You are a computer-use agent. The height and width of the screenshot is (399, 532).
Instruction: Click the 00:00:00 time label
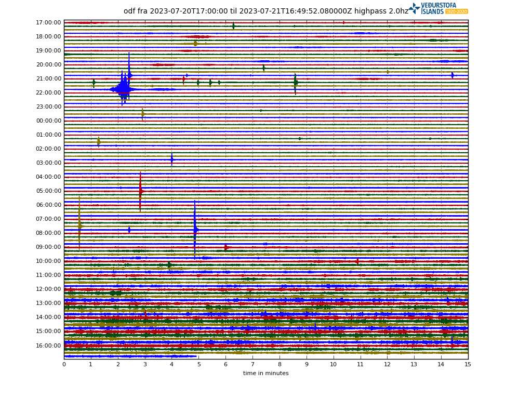(48, 121)
